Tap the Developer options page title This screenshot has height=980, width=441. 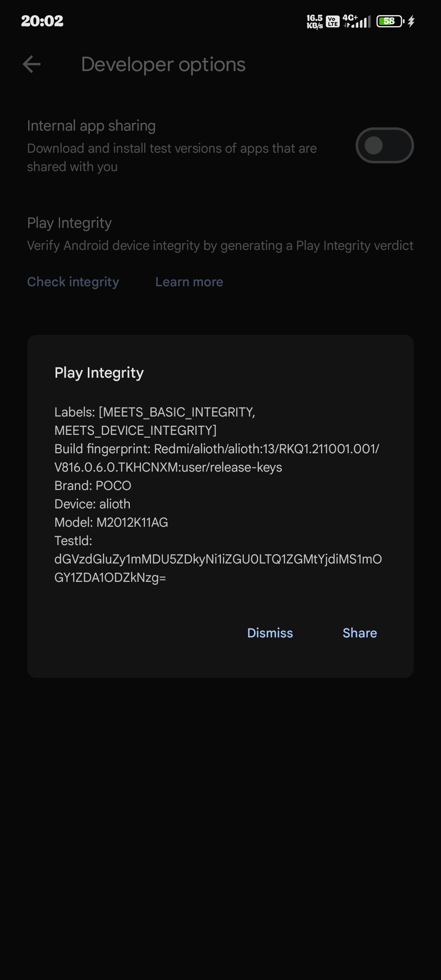click(163, 65)
